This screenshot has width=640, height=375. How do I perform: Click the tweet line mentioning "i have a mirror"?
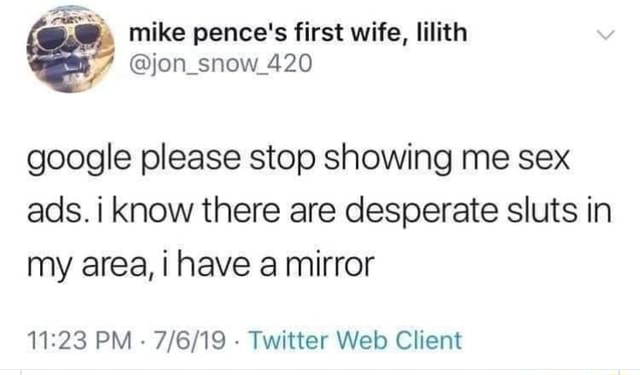tap(200, 264)
